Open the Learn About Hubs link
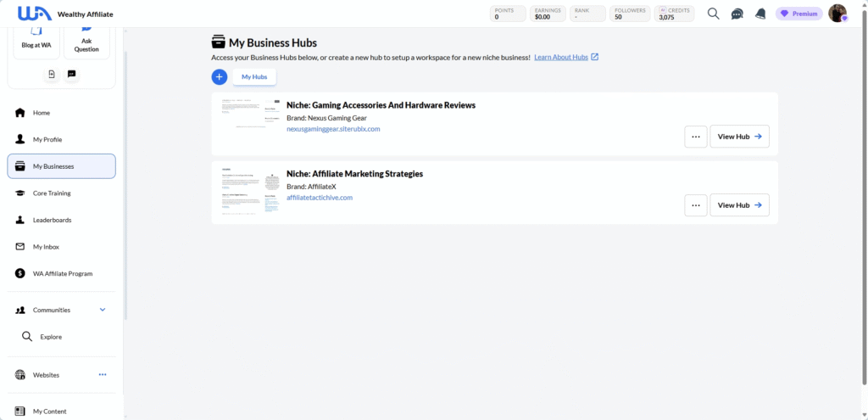 [561, 57]
